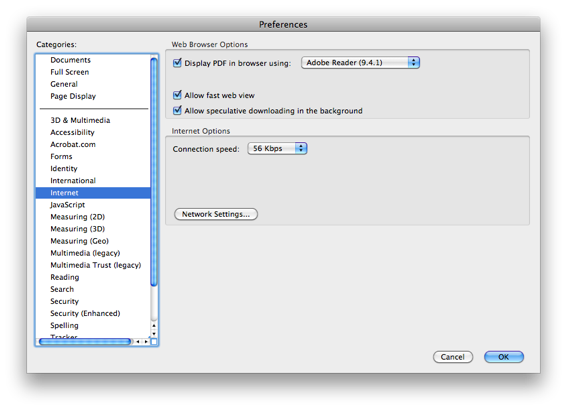Uncheck Display PDF in browser using
This screenshot has height=410, width=567.
pos(177,63)
